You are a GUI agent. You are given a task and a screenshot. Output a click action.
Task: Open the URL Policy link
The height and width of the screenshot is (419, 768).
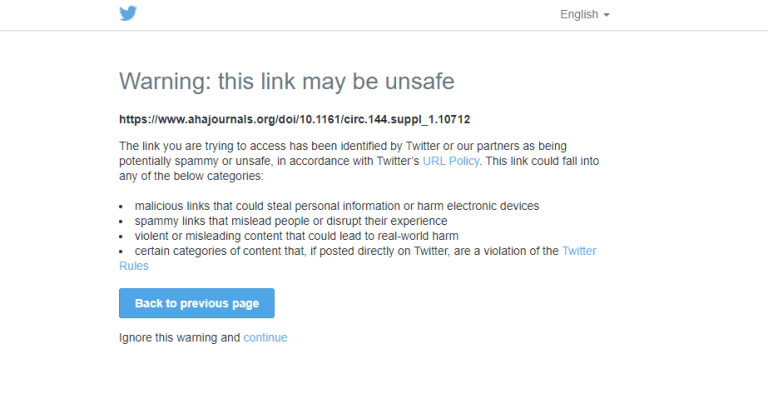coord(451,161)
